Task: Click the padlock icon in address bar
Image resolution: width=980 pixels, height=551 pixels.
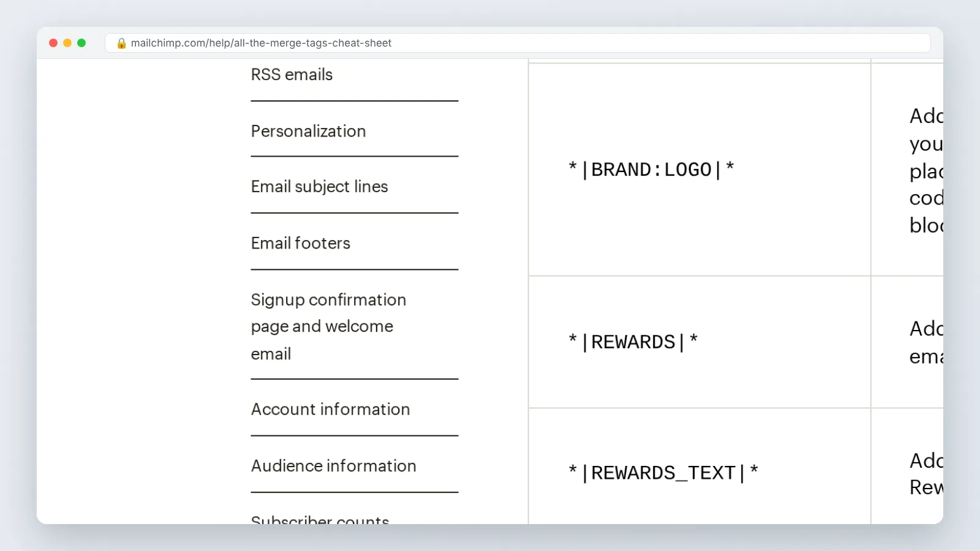Action: coord(121,43)
